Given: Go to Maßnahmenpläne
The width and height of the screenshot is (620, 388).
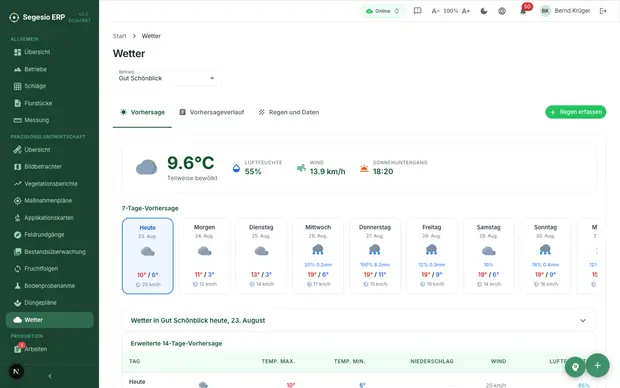Looking at the screenshot, I should 49,201.
